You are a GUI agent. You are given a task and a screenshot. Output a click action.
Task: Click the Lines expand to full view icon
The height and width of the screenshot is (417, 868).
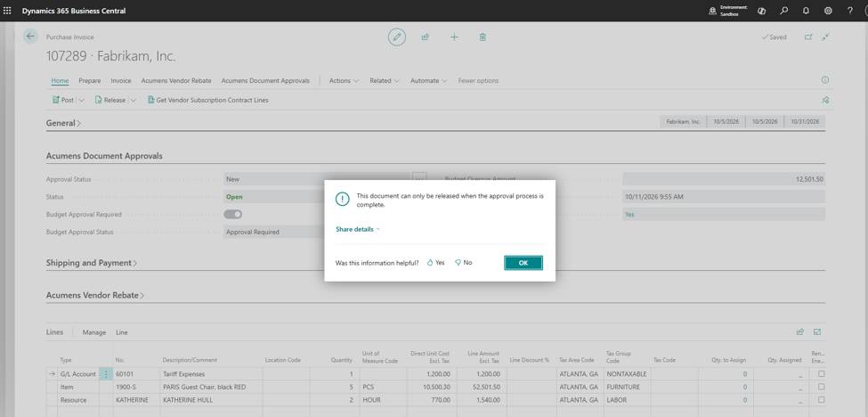pos(817,332)
